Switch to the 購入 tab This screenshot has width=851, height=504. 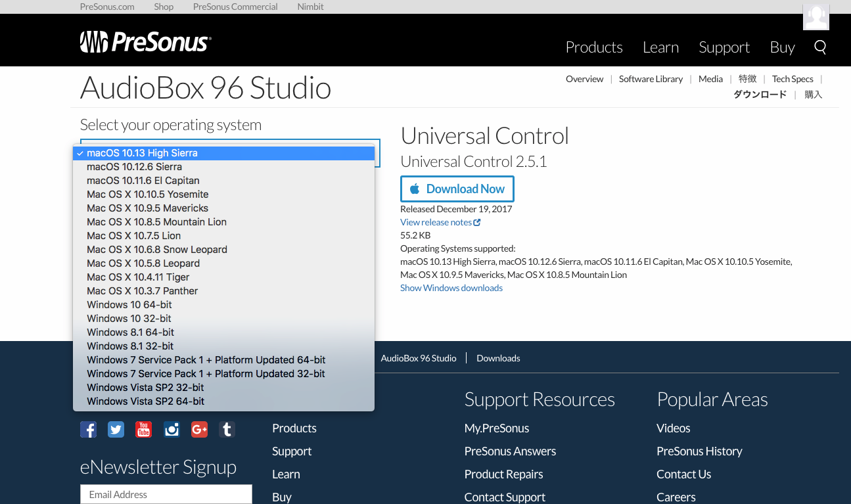814,95
